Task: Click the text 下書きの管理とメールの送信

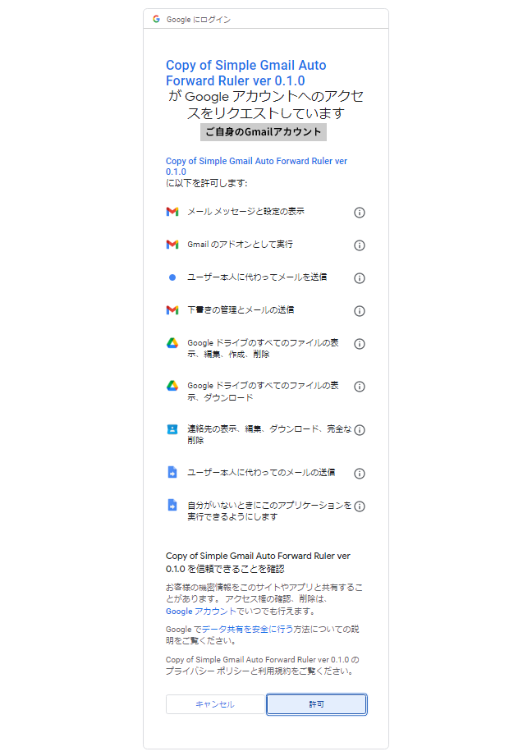Action: click(241, 310)
